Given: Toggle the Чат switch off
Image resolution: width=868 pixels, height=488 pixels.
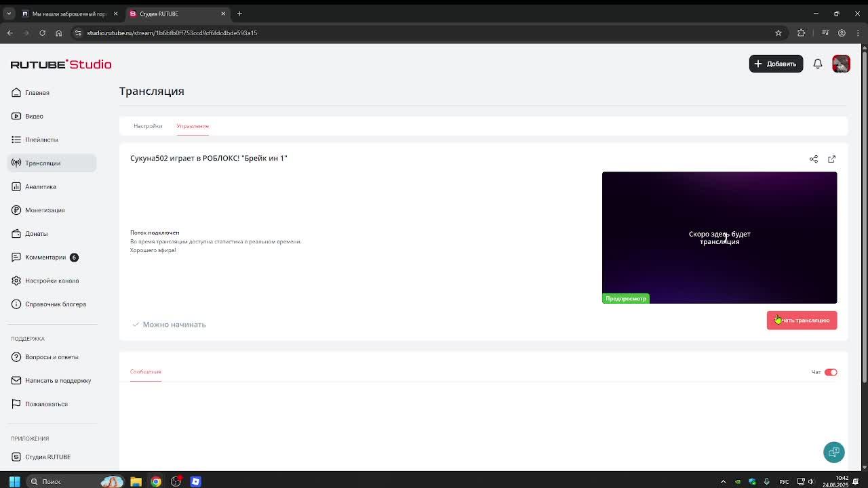Looking at the screenshot, I should [831, 372].
